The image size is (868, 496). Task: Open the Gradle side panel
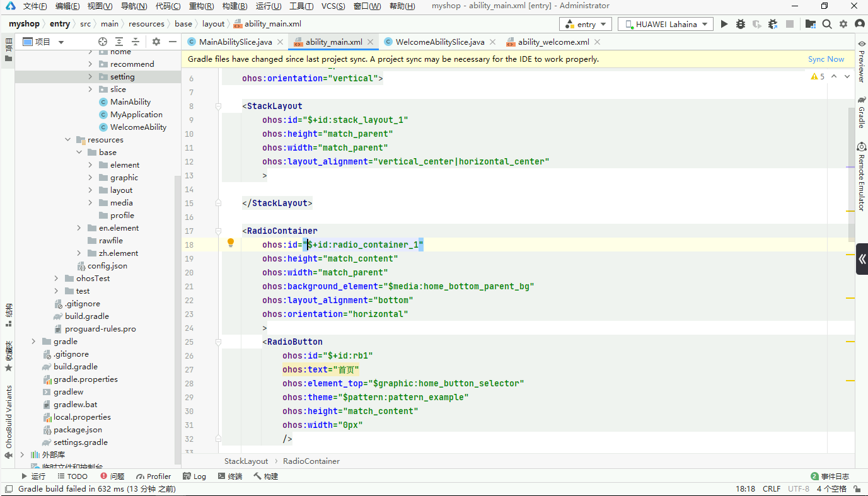(x=862, y=112)
